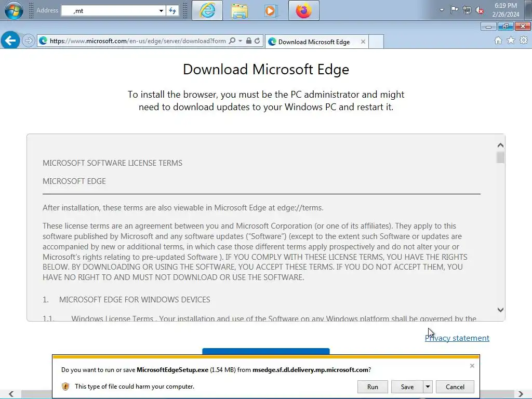Expand the Save options dropdown arrow

(428, 387)
